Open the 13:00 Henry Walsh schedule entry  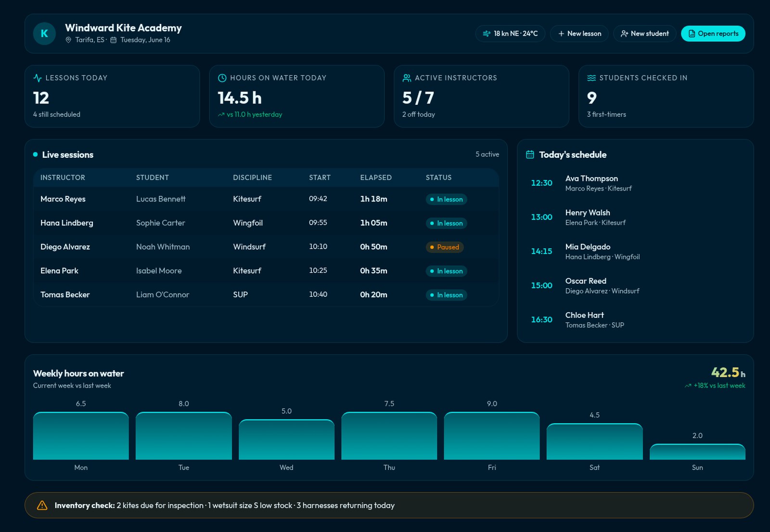point(635,217)
